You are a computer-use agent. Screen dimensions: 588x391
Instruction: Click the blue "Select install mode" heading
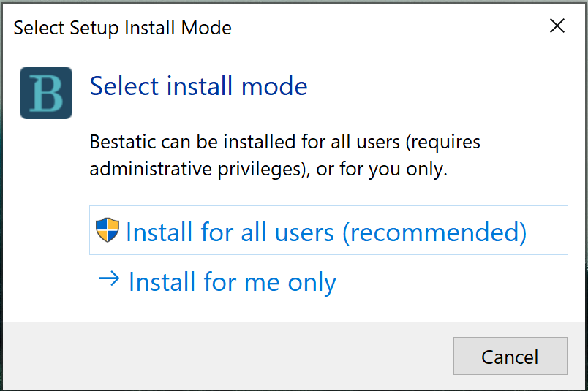coord(198,86)
